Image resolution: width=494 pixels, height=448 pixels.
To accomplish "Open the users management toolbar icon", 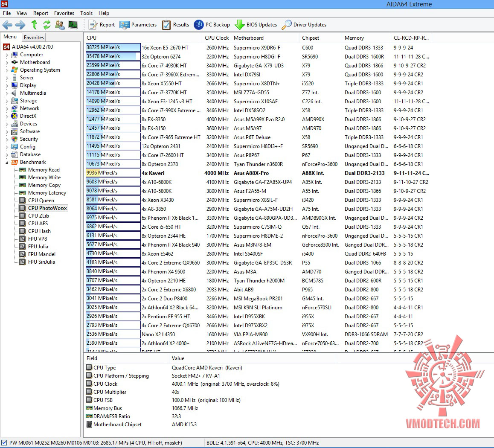I will 60,25.
